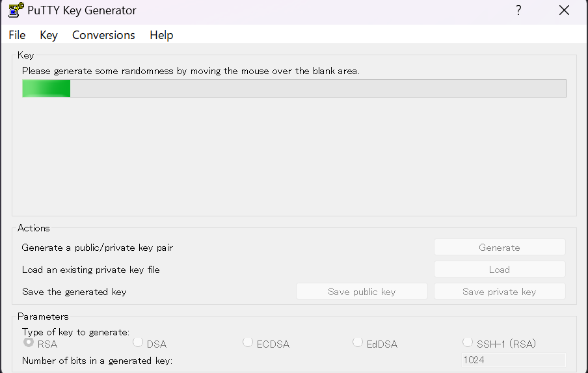Select the RSA key type
Screen dimensions: 588x373
[29, 342]
